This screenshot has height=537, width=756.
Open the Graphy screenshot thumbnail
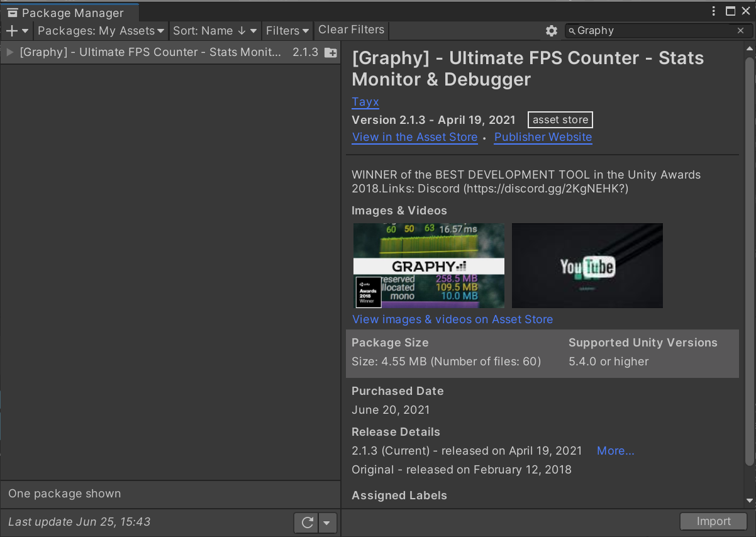(428, 265)
